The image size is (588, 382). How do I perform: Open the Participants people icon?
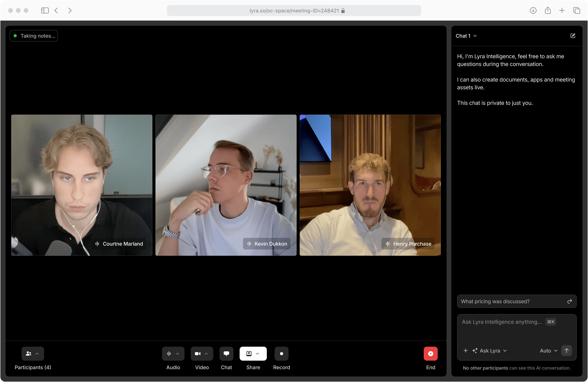coord(28,353)
